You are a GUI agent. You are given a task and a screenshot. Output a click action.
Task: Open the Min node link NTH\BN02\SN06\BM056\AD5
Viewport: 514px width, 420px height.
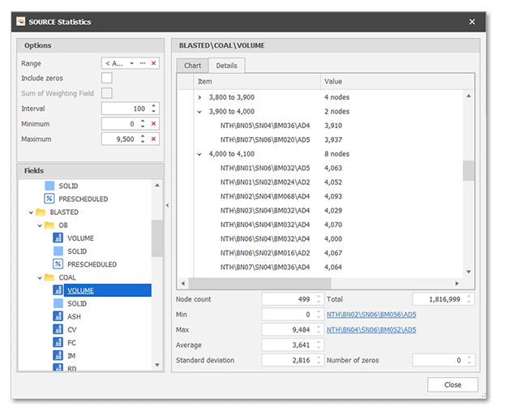[371, 315]
